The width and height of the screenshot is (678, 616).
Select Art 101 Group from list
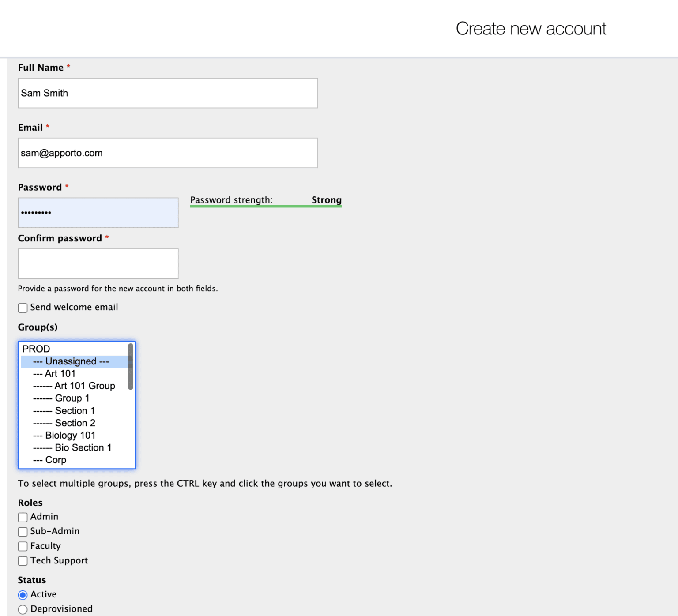(74, 386)
